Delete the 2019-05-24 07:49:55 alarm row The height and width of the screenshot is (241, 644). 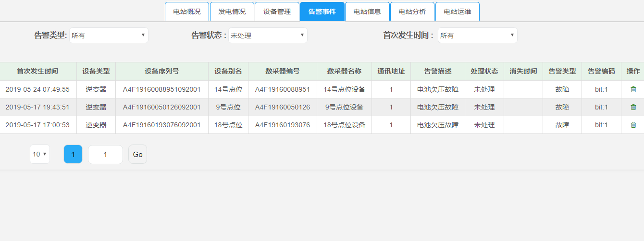[633, 89]
